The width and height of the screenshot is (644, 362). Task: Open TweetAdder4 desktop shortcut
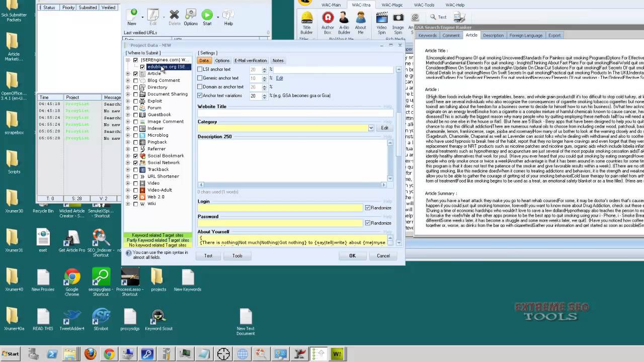(72, 320)
